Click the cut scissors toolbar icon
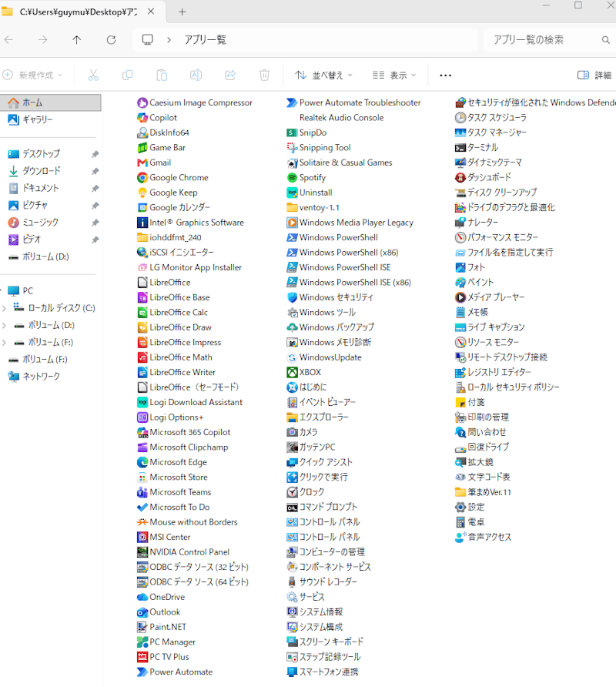This screenshot has width=616, height=687. point(93,75)
